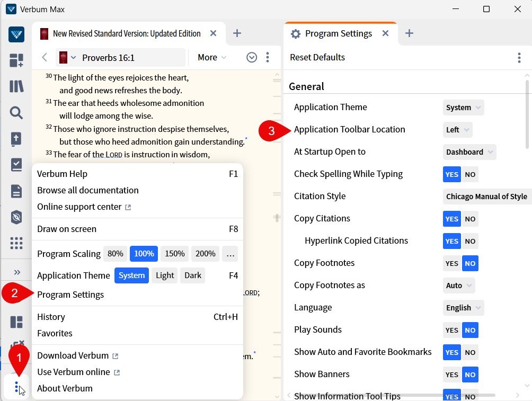Image resolution: width=532 pixels, height=401 pixels.
Task: Click Reset Defaults
Action: point(317,57)
